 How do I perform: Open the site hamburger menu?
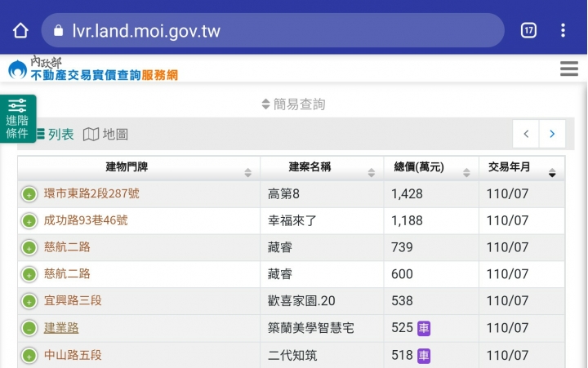point(569,69)
